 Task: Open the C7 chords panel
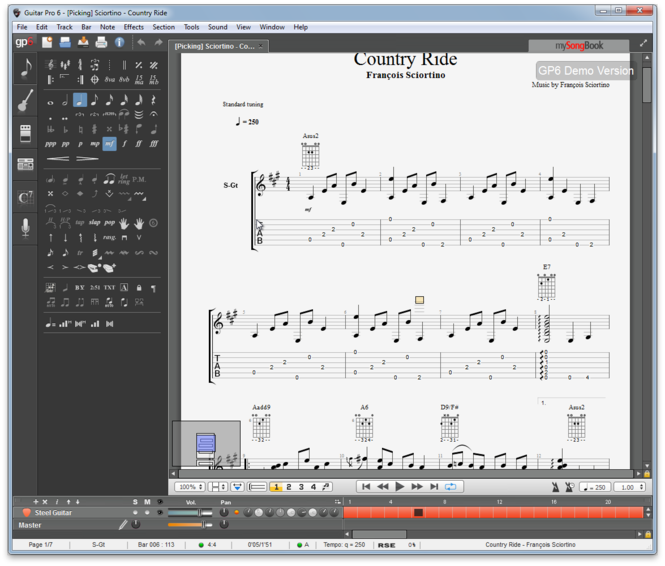pos(25,197)
